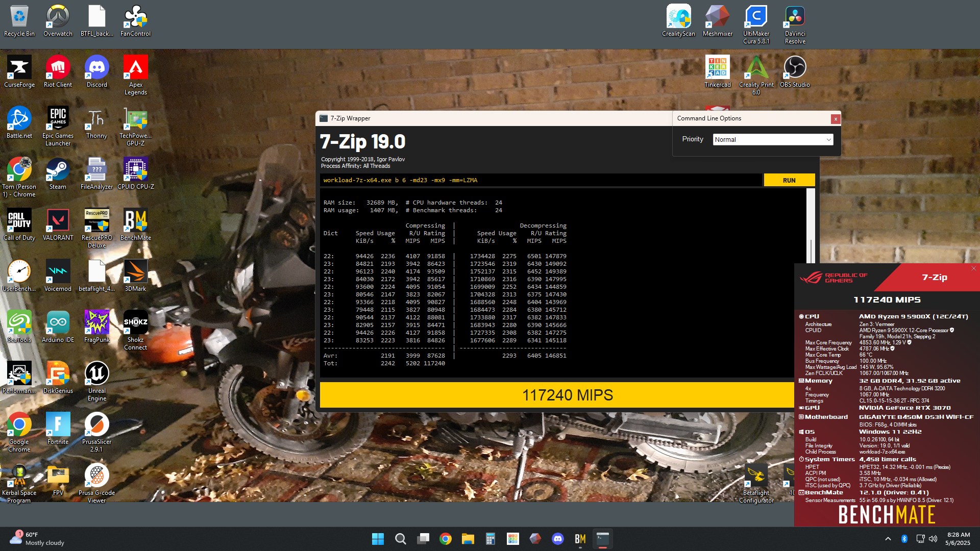This screenshot has width=980, height=551.
Task: Close the Command Line Options panel
Action: [836, 118]
